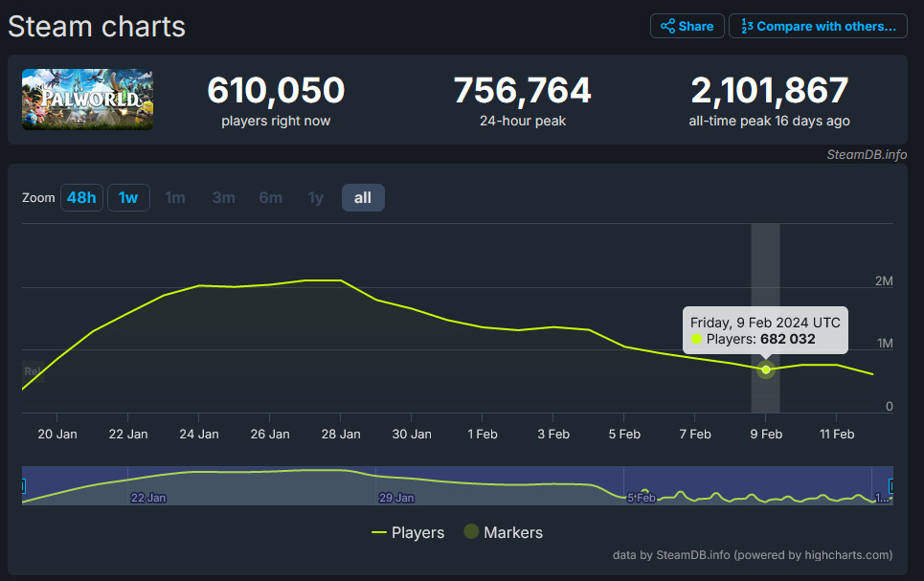Open the Palworld game thumbnail
The width and height of the screenshot is (924, 581).
88,99
